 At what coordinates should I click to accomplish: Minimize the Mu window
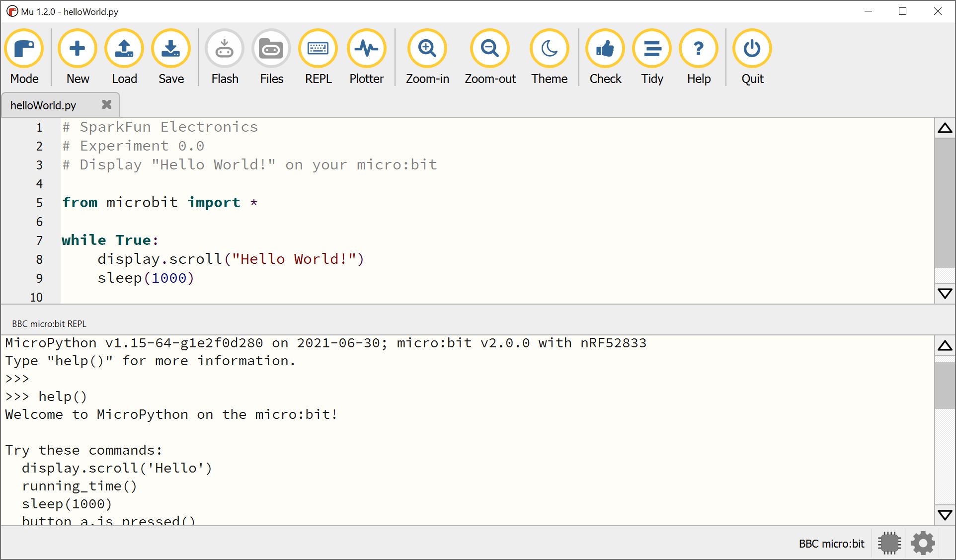tap(869, 11)
